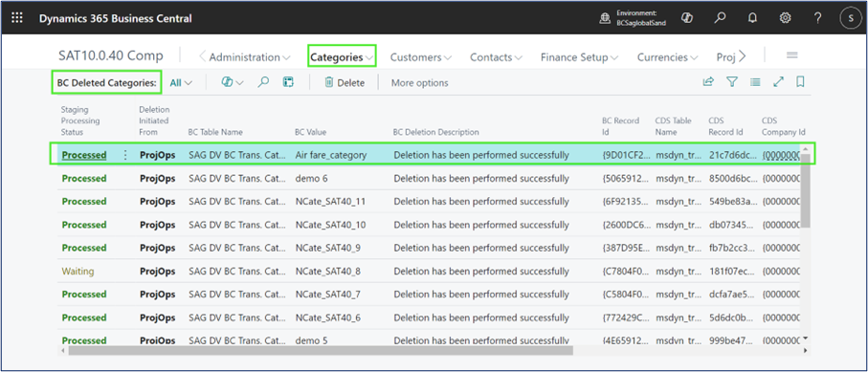Click CDS Record Id column header

pyautogui.click(x=725, y=126)
